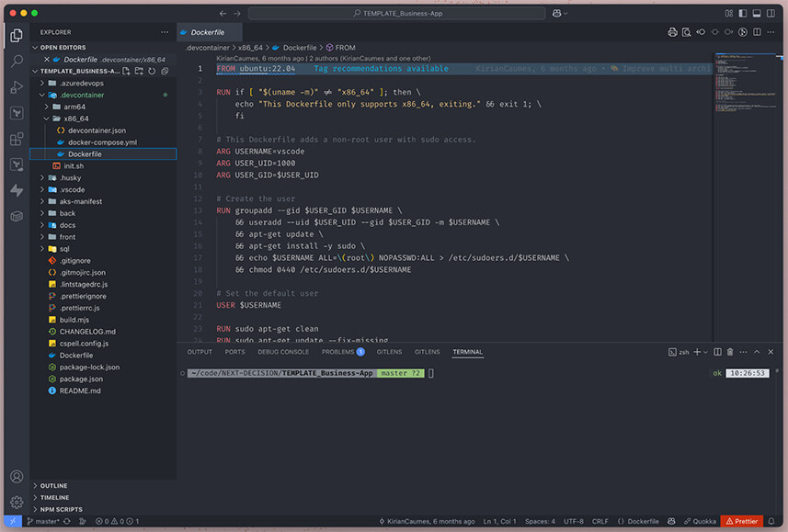Image resolution: width=788 pixels, height=532 pixels.
Task: Maximize the terminal panel with chevron toggle
Action: click(x=757, y=352)
